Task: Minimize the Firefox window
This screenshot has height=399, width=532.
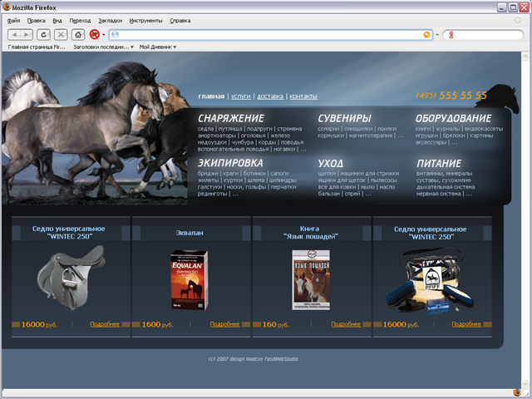Action: click(502, 7)
